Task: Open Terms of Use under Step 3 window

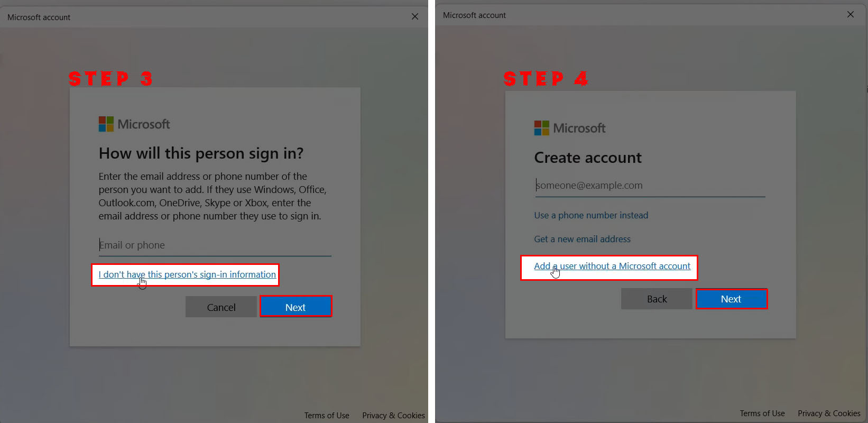Action: pos(327,416)
